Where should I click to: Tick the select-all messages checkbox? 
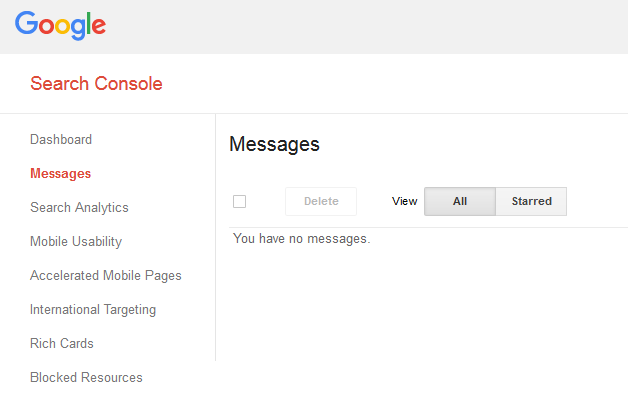click(239, 202)
